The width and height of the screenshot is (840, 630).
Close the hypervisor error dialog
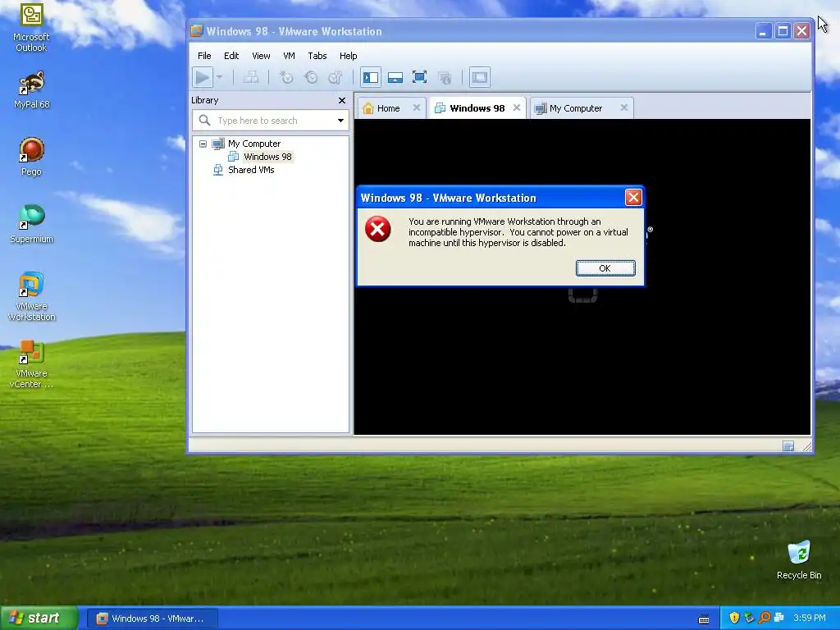coord(633,198)
